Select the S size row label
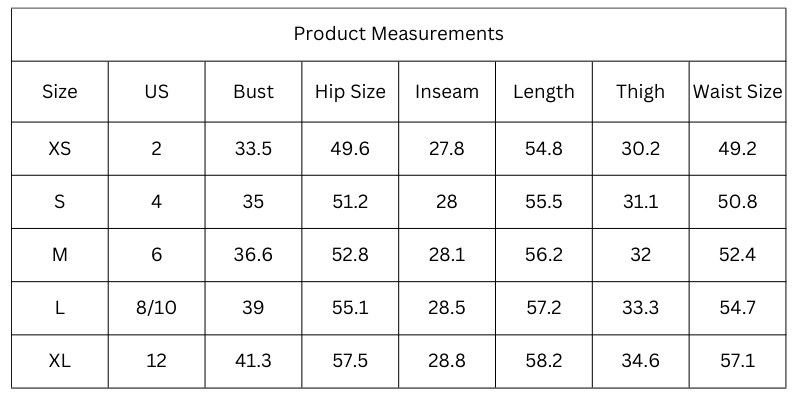Image resolution: width=800 pixels, height=400 pixels. 60,202
